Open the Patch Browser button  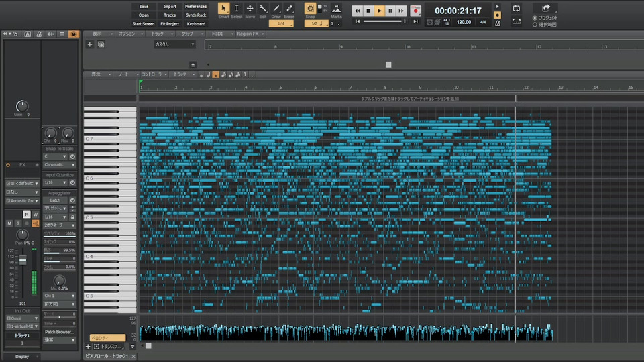60,332
